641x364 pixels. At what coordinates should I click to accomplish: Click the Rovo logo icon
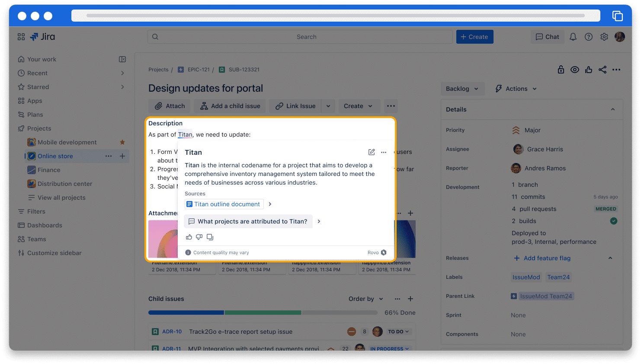click(x=384, y=252)
